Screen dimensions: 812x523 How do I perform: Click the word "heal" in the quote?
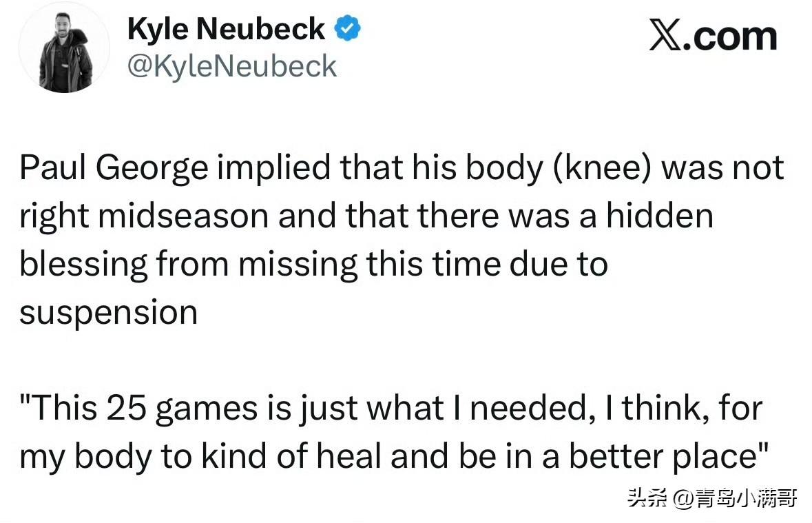click(349, 457)
